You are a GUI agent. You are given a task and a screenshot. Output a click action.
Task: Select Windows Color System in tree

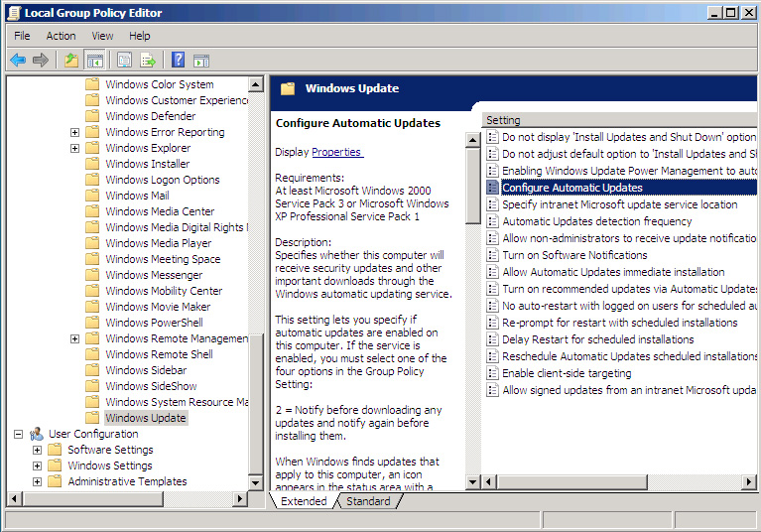(x=159, y=84)
